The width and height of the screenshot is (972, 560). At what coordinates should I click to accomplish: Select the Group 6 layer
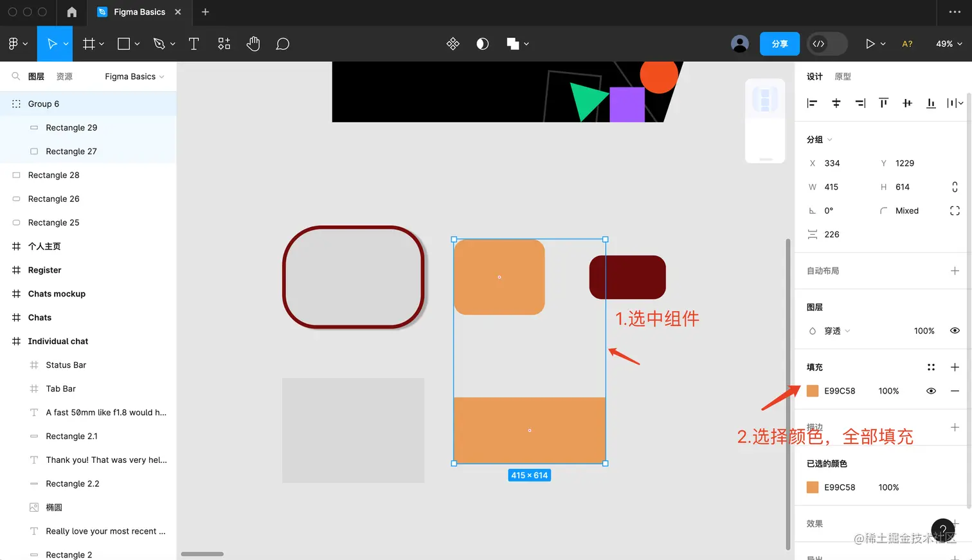(x=88, y=104)
